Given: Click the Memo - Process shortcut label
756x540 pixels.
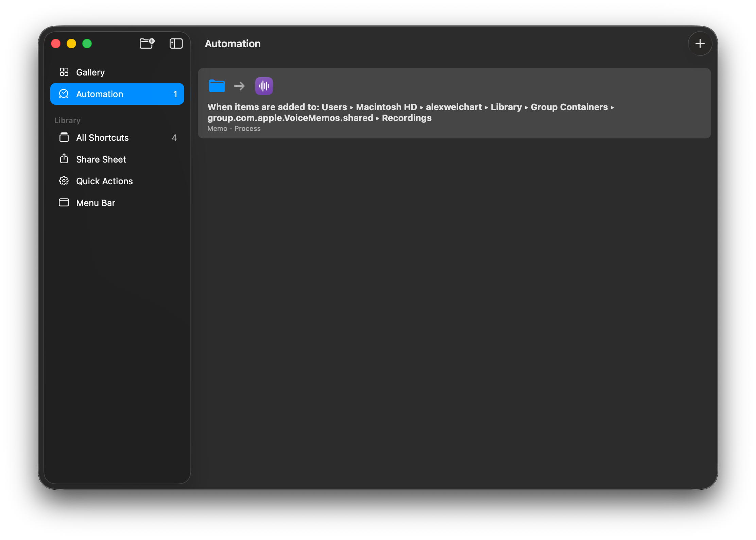Looking at the screenshot, I should [234, 129].
